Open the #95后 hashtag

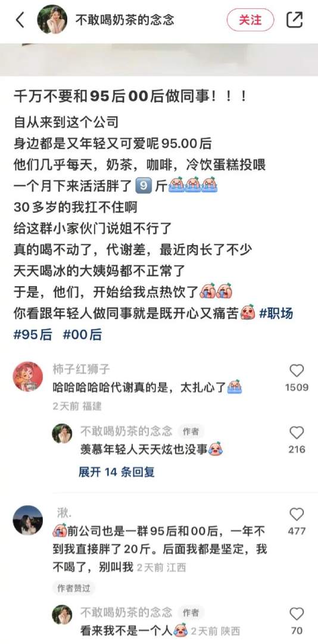(33, 335)
